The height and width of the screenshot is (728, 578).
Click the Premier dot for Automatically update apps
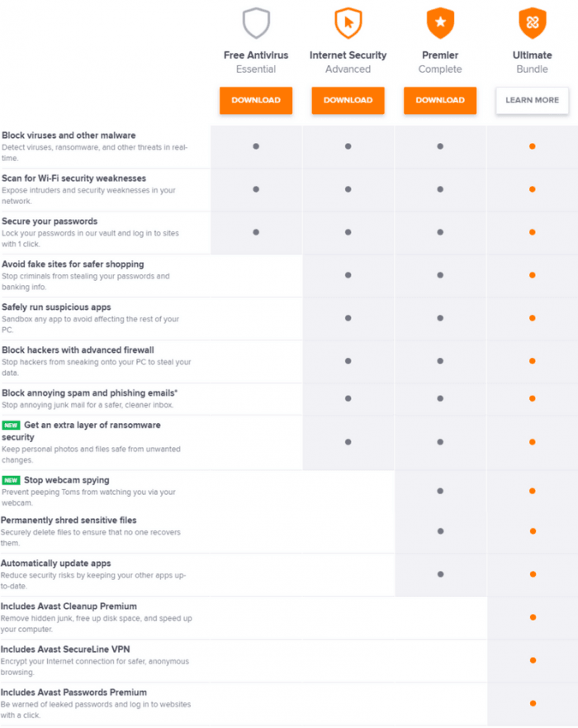click(x=440, y=574)
